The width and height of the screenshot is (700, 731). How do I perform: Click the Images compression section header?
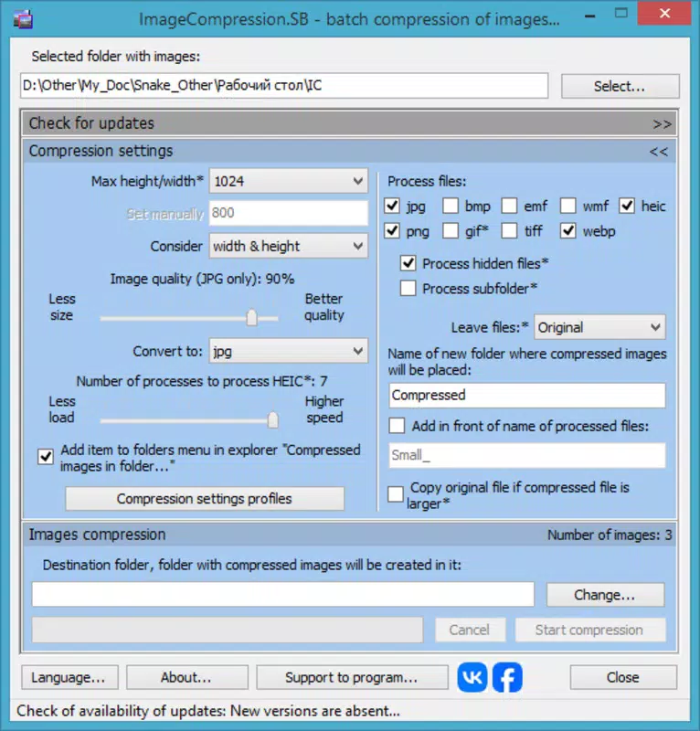click(x=350, y=535)
